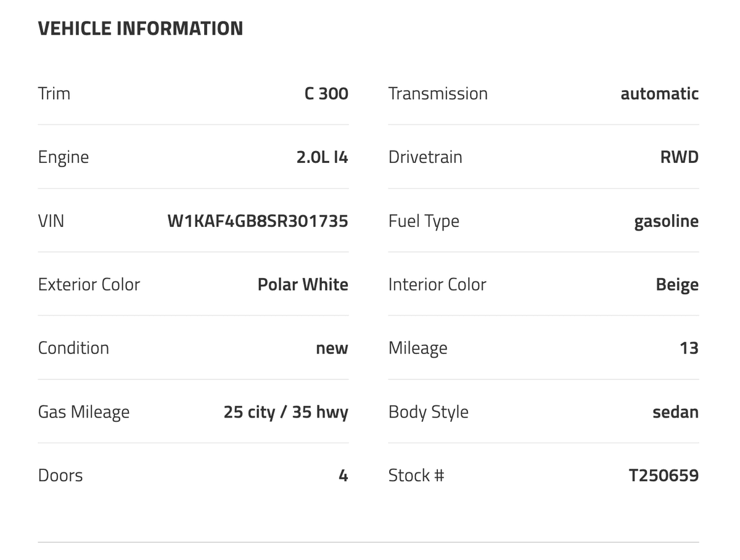
Task: Click the C 300 trim value
Action: [x=326, y=94]
